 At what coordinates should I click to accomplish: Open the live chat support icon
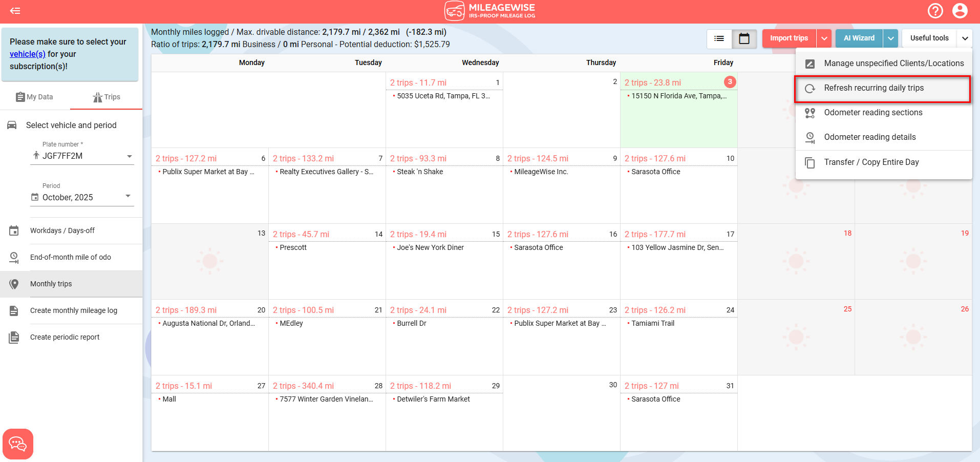click(x=18, y=444)
